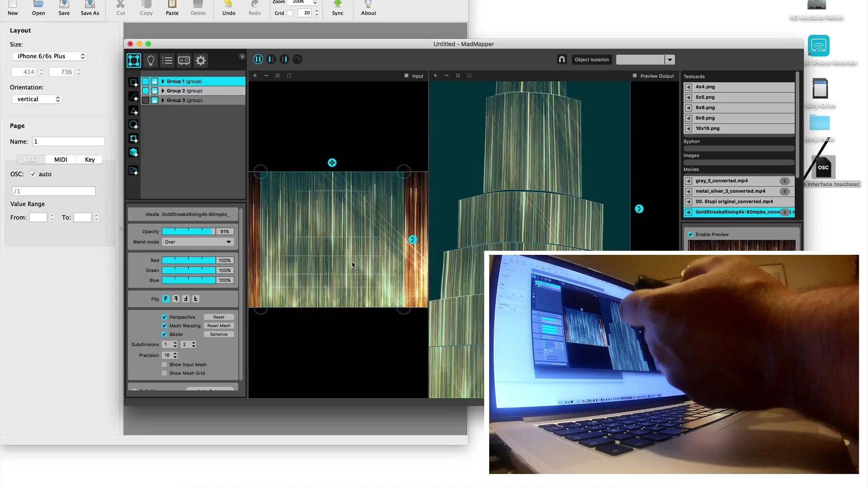Open the projector output setup
The height and width of the screenshot is (488, 868).
point(183,60)
